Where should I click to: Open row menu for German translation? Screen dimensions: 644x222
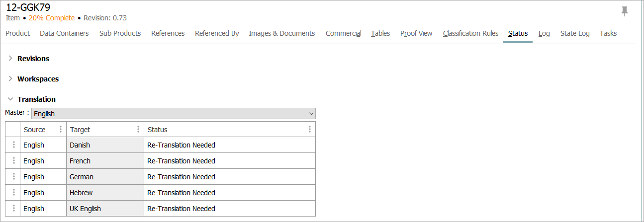[13, 177]
